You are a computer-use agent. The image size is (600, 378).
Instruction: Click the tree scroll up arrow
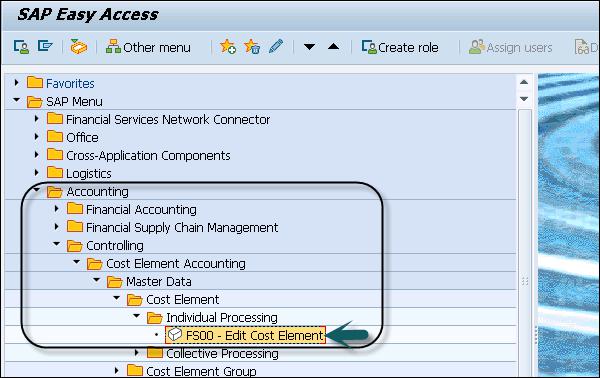(x=524, y=82)
